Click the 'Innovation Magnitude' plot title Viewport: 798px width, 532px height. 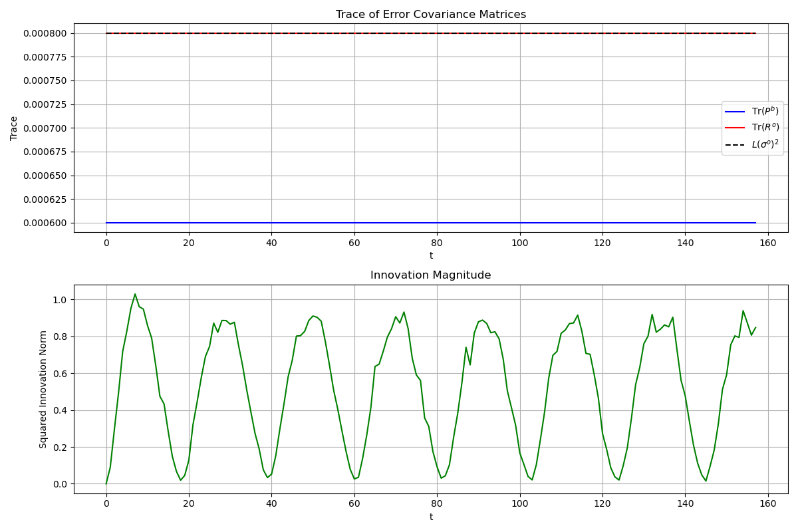click(x=431, y=275)
